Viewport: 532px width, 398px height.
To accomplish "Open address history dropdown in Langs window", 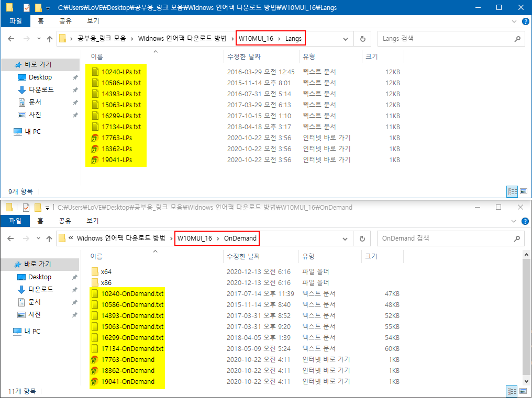I will (x=346, y=39).
